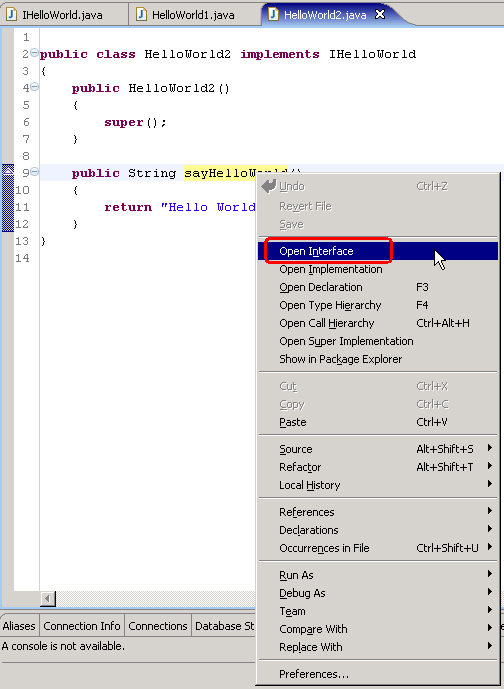This screenshot has width=504, height=689.
Task: Expand the Refactor submenu
Action: (378, 467)
